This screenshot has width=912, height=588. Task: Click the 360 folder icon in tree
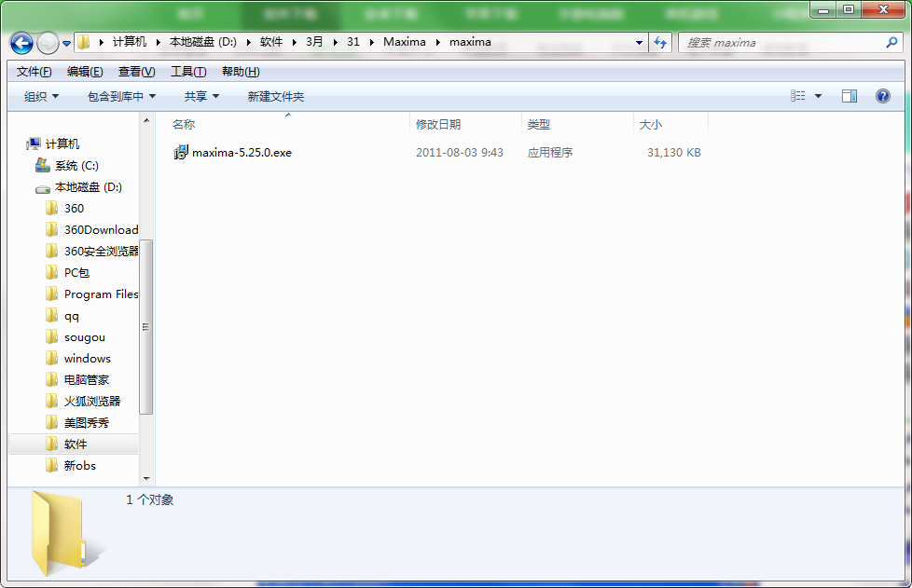[52, 208]
